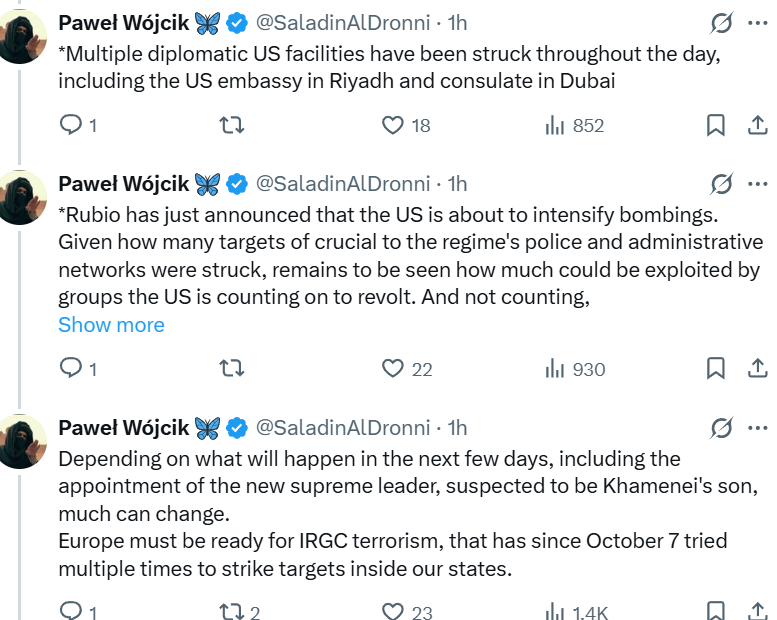Open @SaladinAlDronni handle on second tweet
The width and height of the screenshot is (777, 620).
tap(343, 184)
